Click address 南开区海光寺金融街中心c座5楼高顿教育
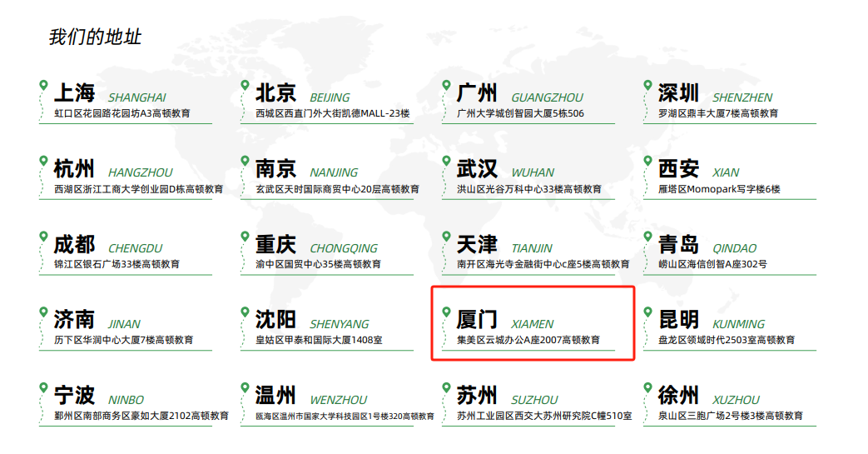Screen dimensions: 868x454 [x=543, y=264]
